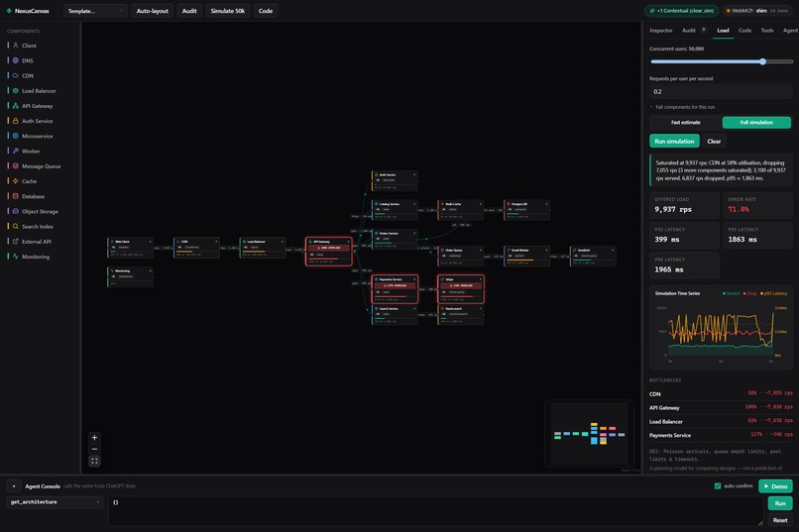Image resolution: width=799 pixels, height=532 pixels.
Task: Open the get_architecture tool dropdown
Action: pyautogui.click(x=56, y=502)
